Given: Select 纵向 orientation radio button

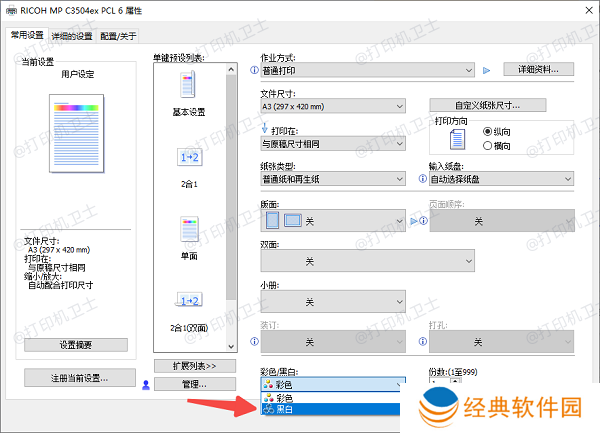Looking at the screenshot, I should [487, 132].
